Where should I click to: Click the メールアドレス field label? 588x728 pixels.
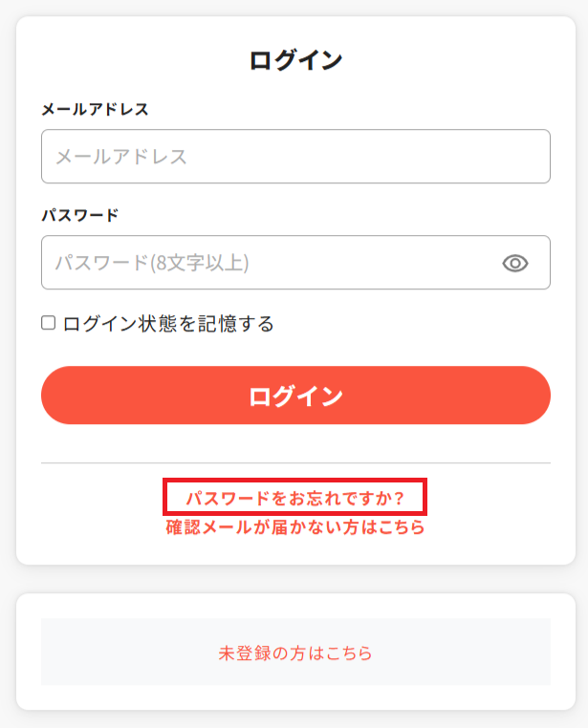point(95,109)
